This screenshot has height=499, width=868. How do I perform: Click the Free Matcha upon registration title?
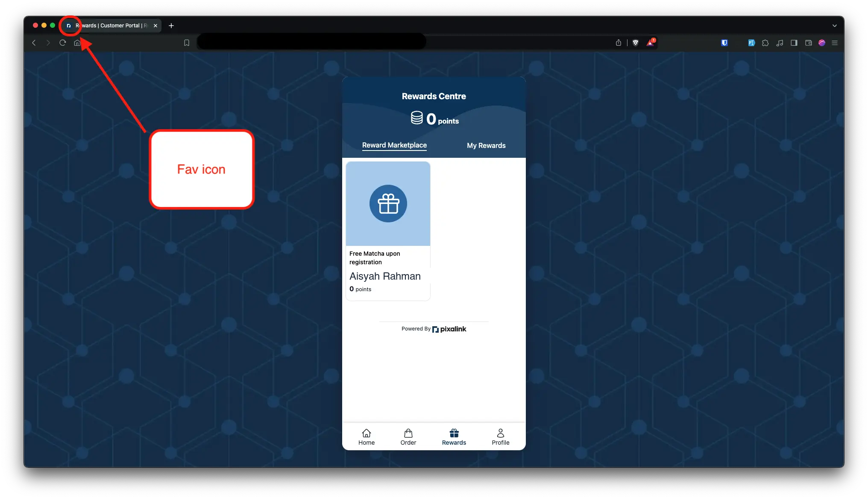(375, 258)
